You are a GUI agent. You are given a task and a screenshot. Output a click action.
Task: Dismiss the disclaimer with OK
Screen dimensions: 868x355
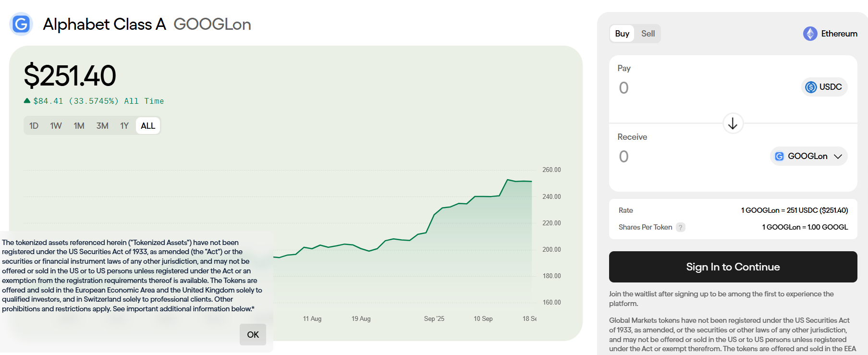(253, 334)
